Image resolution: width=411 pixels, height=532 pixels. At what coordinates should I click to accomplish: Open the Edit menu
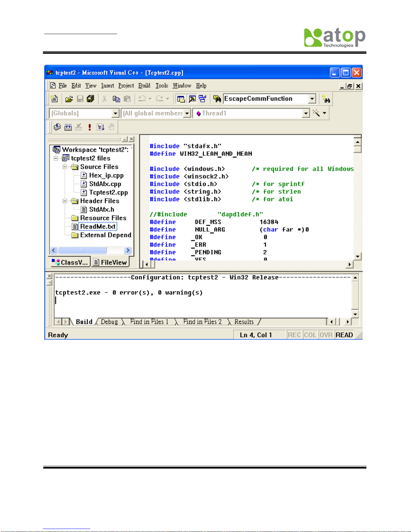[76, 86]
